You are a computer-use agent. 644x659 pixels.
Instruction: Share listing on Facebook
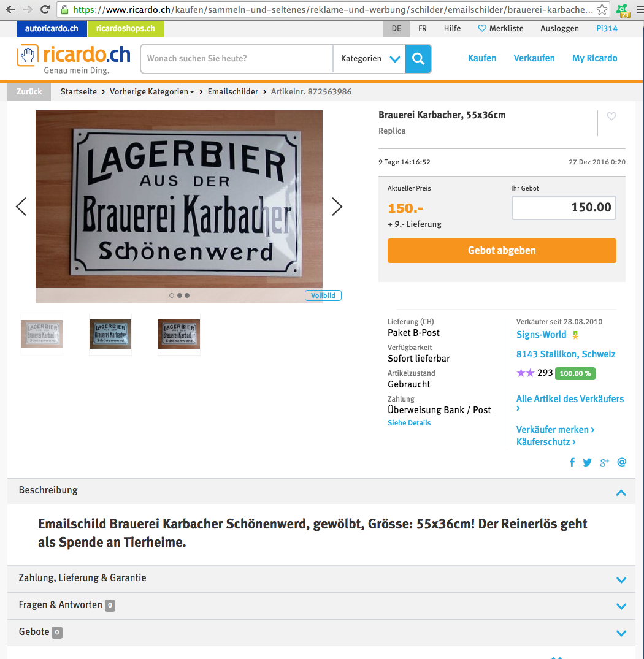click(x=572, y=462)
